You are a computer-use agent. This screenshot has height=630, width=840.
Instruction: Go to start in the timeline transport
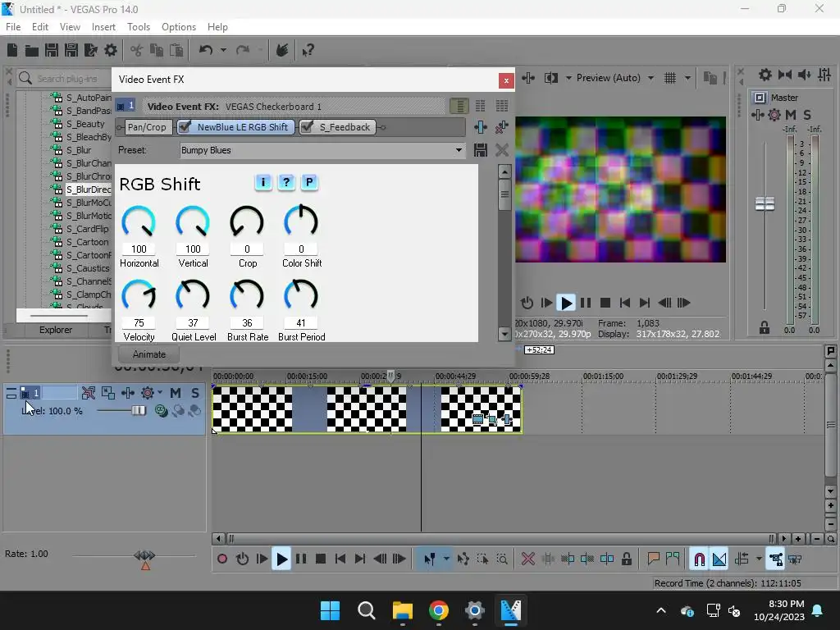(340, 559)
